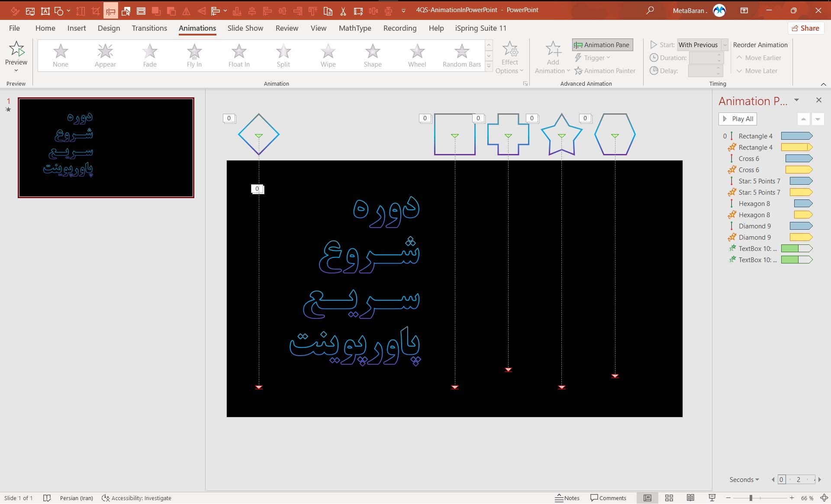Open Customize Quick Access Toolbar arrow
Screen dimensions: 831x504
pos(403,11)
